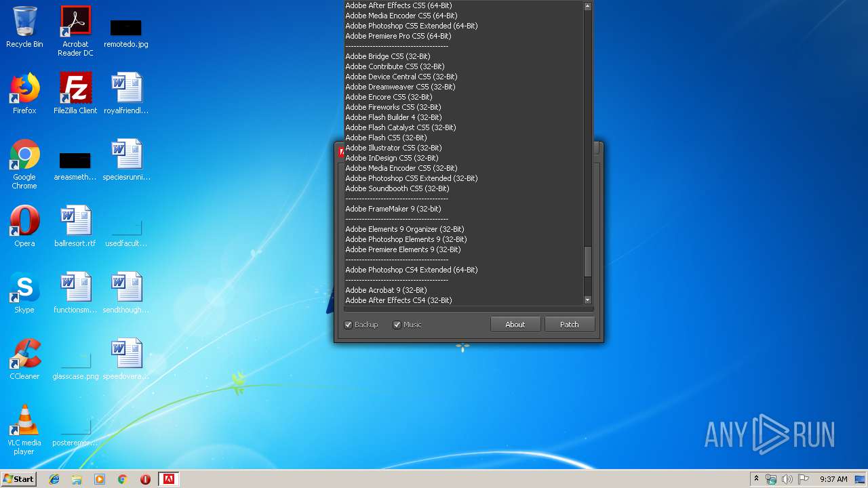Select ballresort.rtf document icon

coord(75,226)
